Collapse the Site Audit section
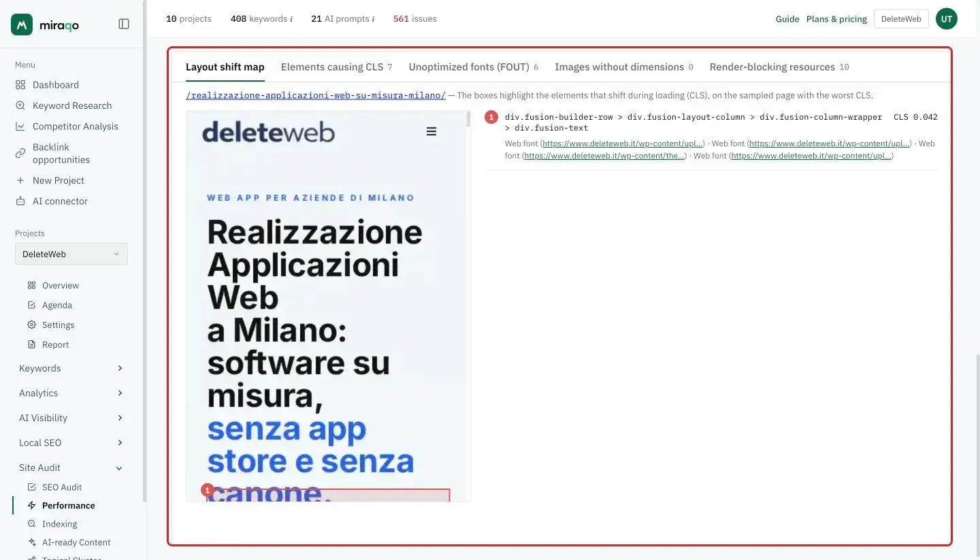The width and height of the screenshot is (980, 560). click(x=71, y=467)
